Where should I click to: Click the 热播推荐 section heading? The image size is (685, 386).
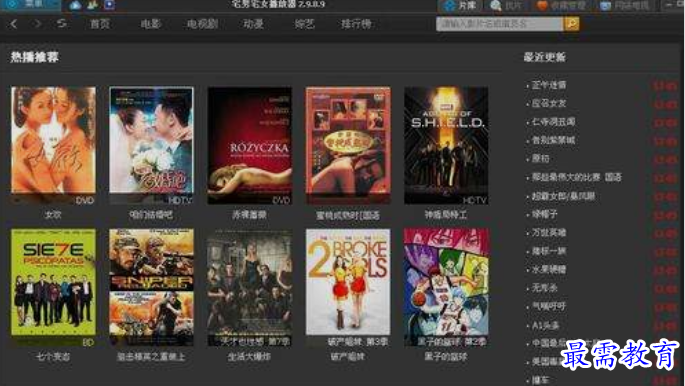click(35, 57)
